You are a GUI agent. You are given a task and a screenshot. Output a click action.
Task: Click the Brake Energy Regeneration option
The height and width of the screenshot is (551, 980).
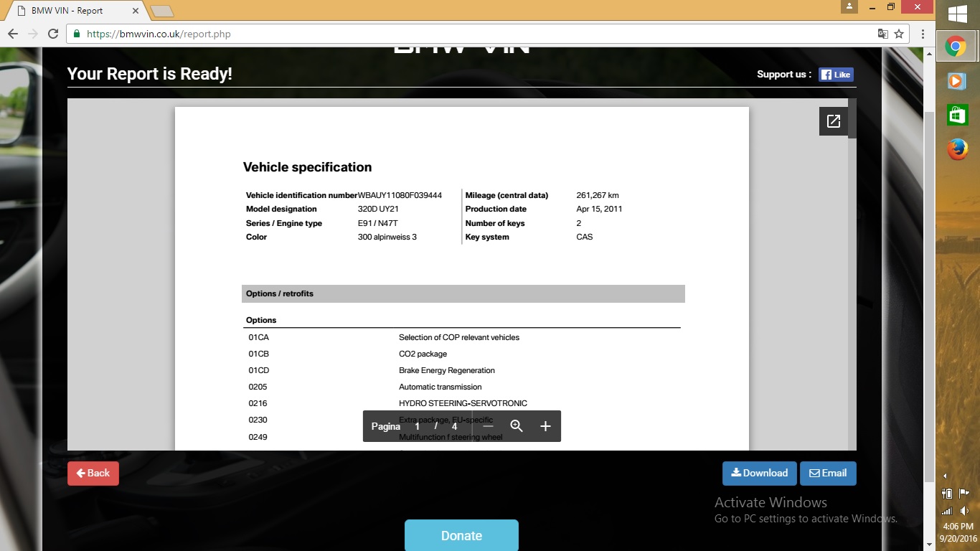[x=447, y=370]
